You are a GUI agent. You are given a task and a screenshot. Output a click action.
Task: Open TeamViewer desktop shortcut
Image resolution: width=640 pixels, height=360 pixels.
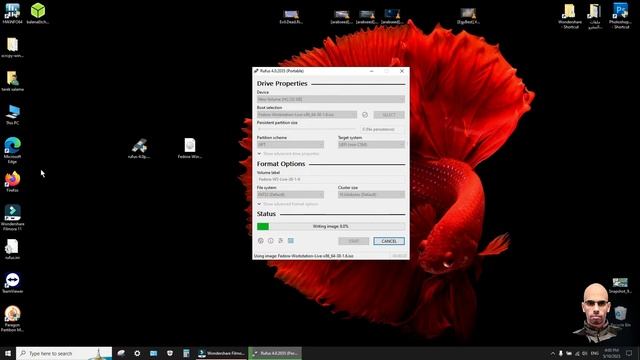point(12,283)
